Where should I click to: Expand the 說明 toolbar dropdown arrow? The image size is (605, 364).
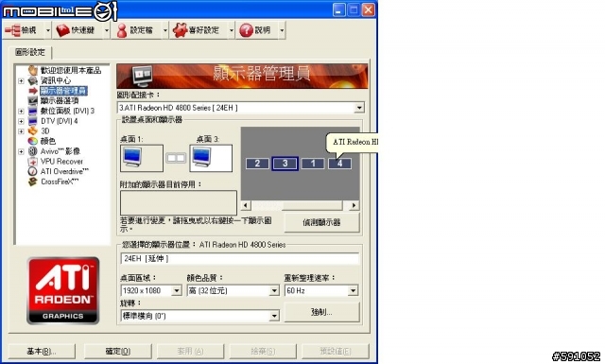282,30
